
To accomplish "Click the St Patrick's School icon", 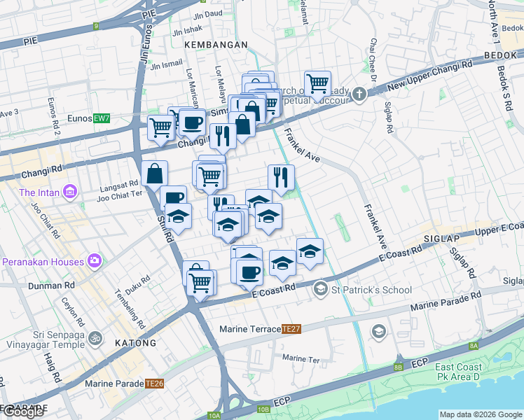I will click(x=320, y=289).
